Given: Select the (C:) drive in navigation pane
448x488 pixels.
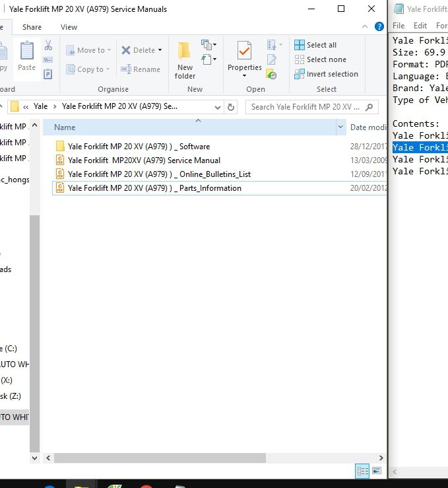Looking at the screenshot, I should 9,349.
